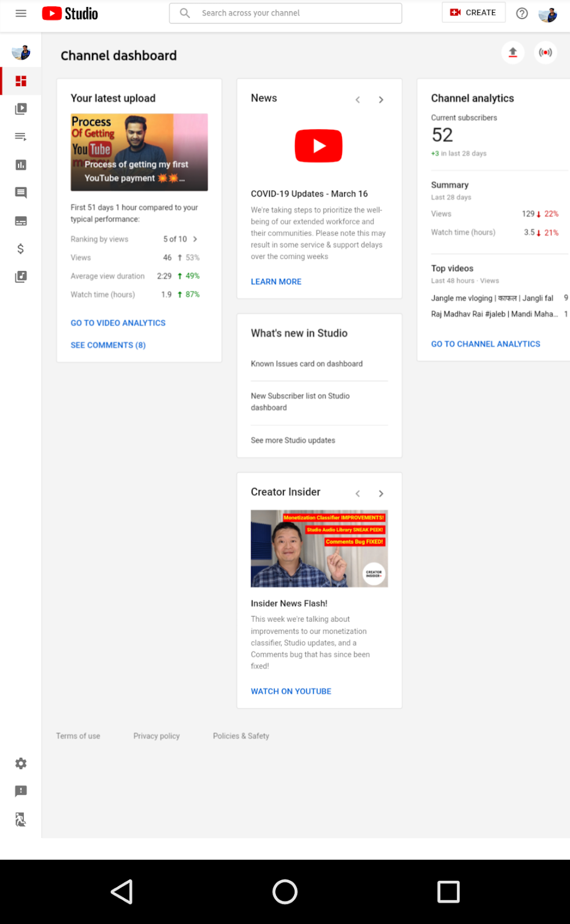Open Privacy policy footer link
The height and width of the screenshot is (924, 570).
point(157,736)
